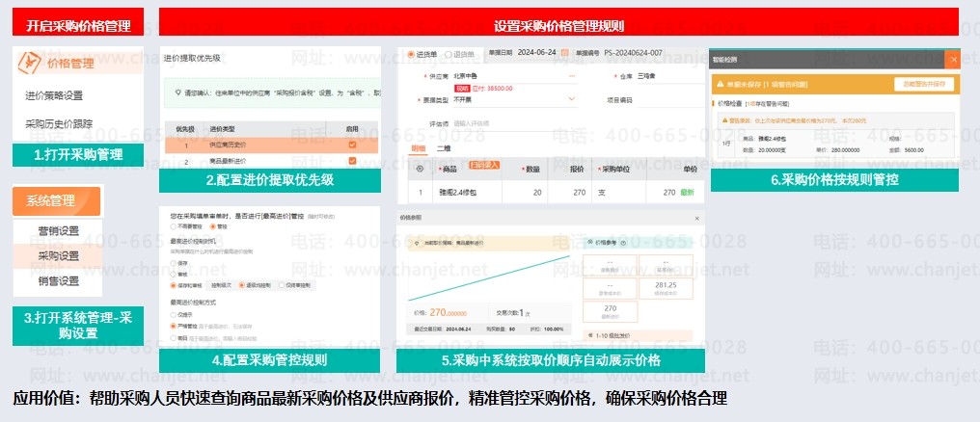The height and width of the screenshot is (422, 980).
Task: Click 供应商 field with 北京中鲁
Action: pos(515,75)
